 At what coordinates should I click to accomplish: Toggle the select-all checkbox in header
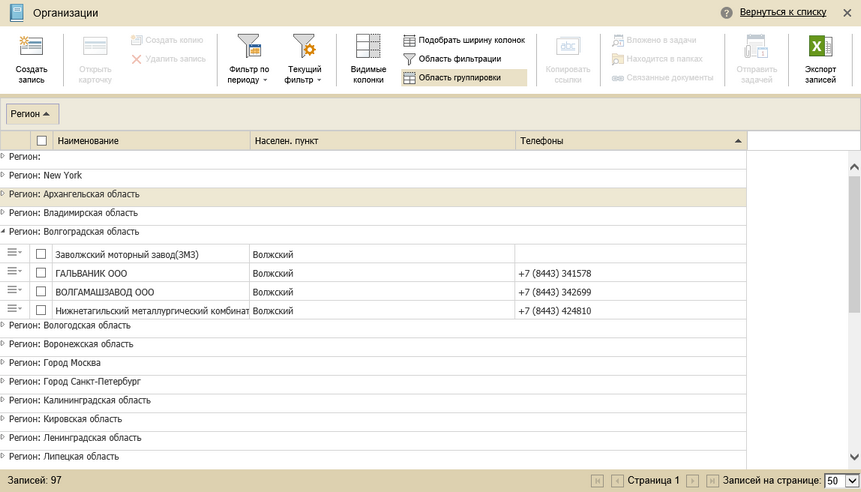[x=41, y=141]
